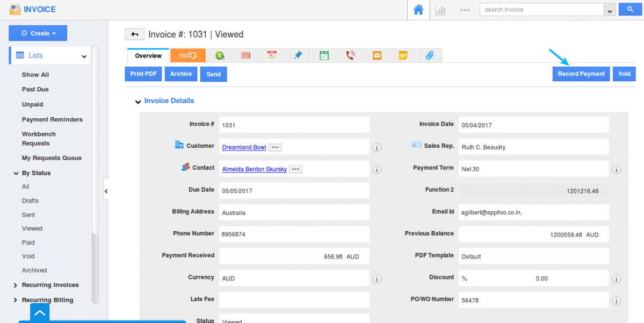Viewport: 644px width, 323px height.
Task: Go to the Home icon
Action: [418, 10]
